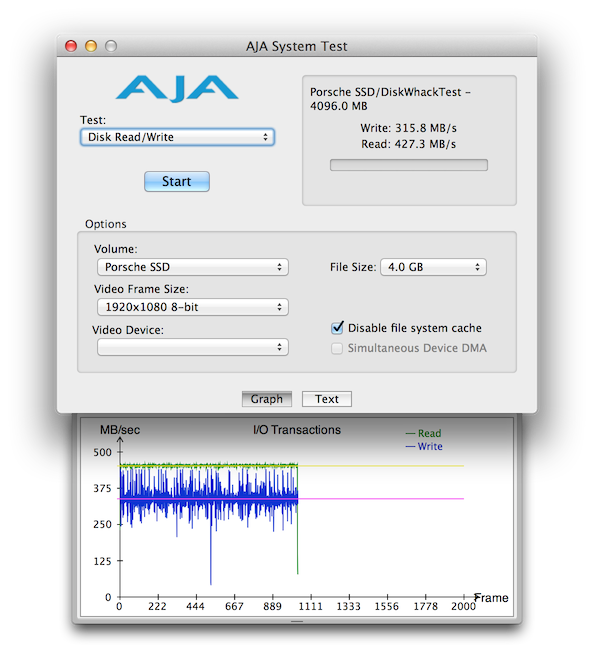Screen dimensions: 594x648
Task: Switch to the Text view
Action: pyautogui.click(x=327, y=399)
